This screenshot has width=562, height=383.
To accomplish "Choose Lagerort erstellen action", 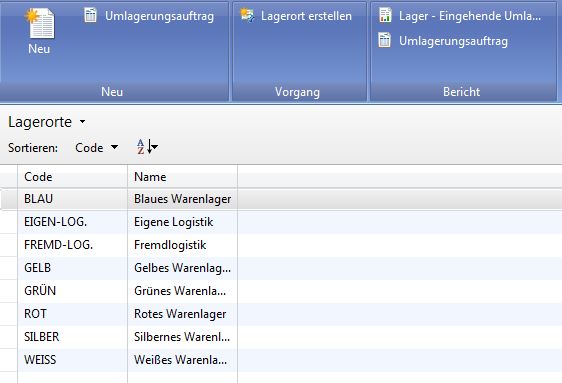I will coord(306,16).
